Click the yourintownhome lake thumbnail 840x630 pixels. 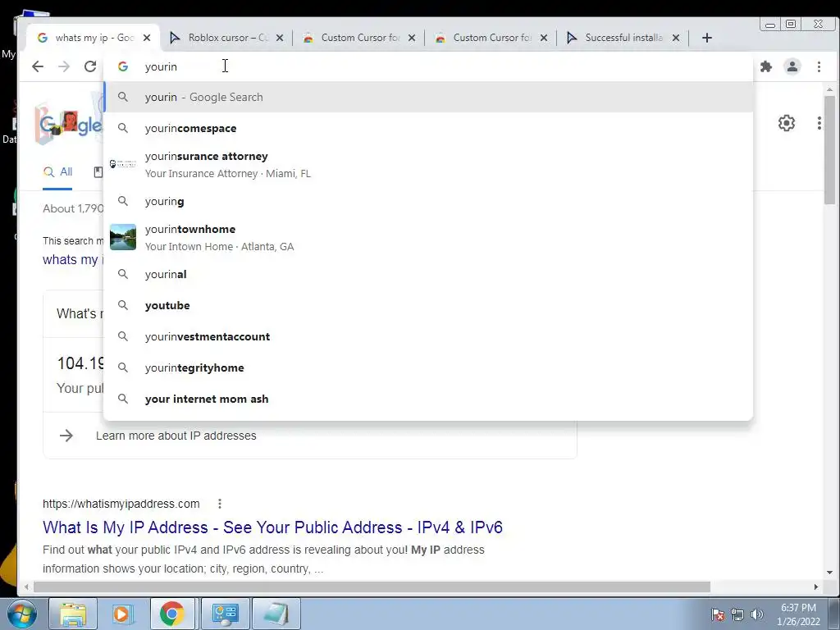click(x=123, y=237)
